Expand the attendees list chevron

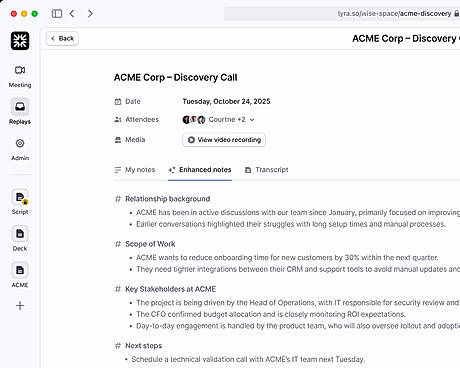tap(252, 120)
